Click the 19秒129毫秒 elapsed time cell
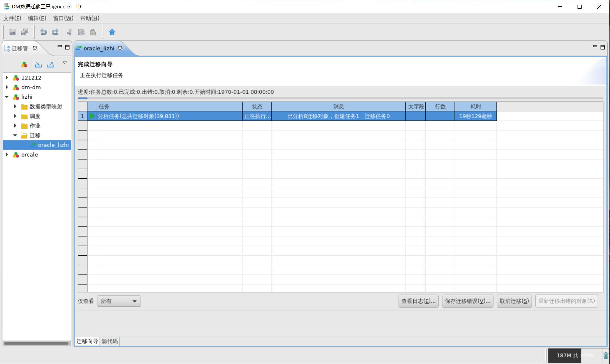610x364 pixels. [475, 116]
